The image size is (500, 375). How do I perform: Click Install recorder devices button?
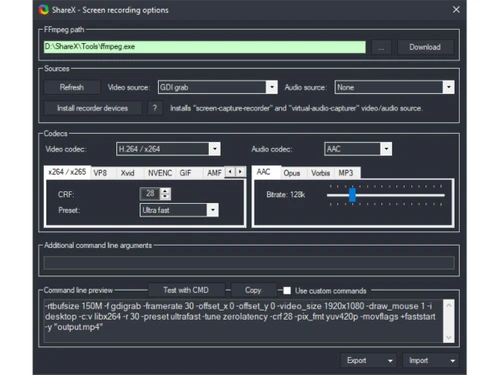[x=92, y=108]
